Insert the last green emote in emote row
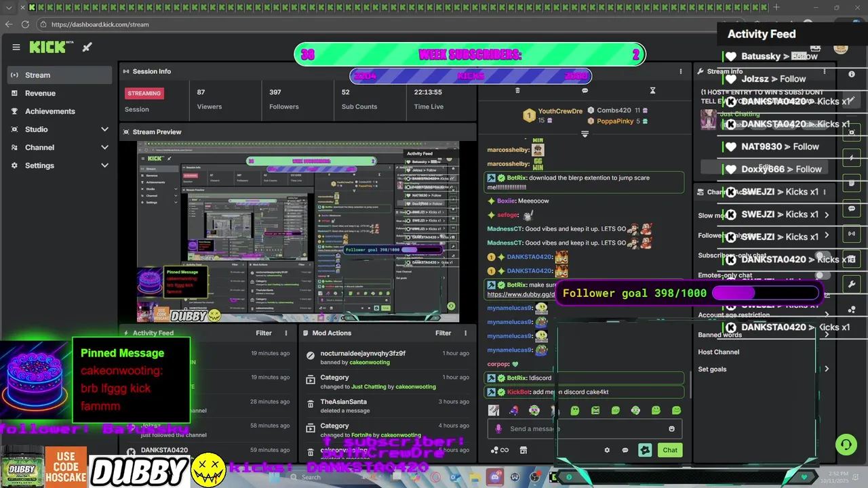This screenshot has width=868, height=488. (x=676, y=410)
